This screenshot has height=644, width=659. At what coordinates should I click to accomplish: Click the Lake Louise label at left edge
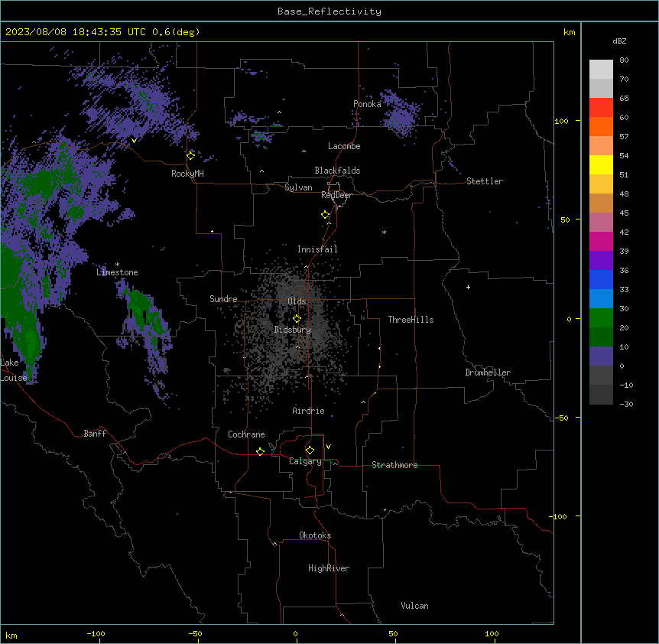click(13, 370)
